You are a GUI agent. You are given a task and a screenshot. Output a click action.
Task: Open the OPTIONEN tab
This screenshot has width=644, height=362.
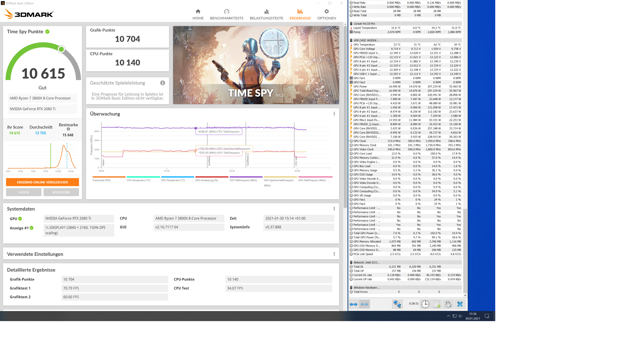[327, 14]
